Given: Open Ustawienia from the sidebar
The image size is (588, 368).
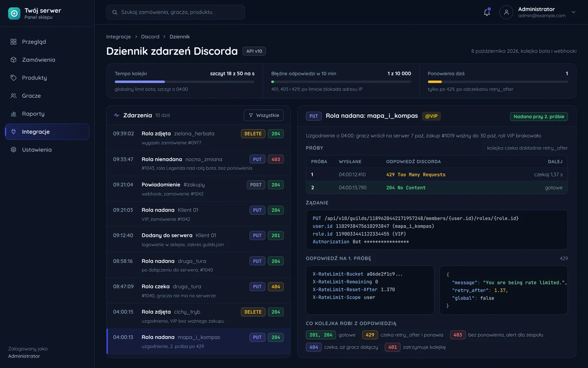Looking at the screenshot, I should (x=47, y=149).
